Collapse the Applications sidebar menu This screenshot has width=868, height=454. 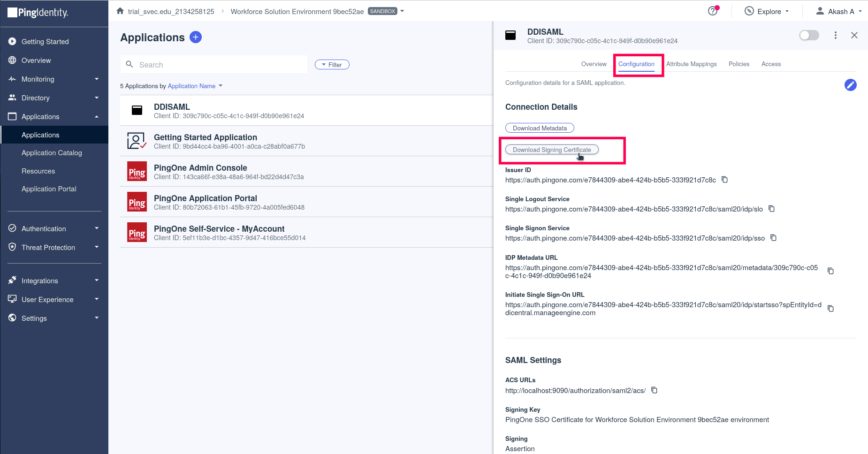click(97, 116)
